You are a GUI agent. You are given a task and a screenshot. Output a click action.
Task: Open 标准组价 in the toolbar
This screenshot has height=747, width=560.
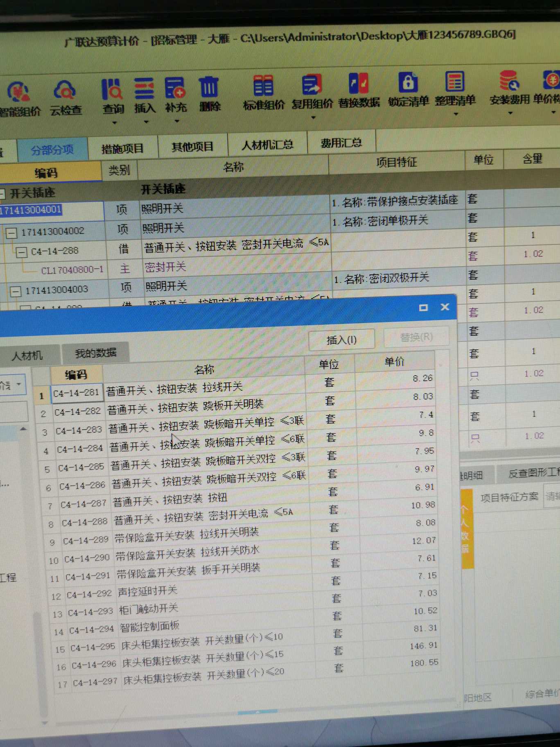click(263, 93)
